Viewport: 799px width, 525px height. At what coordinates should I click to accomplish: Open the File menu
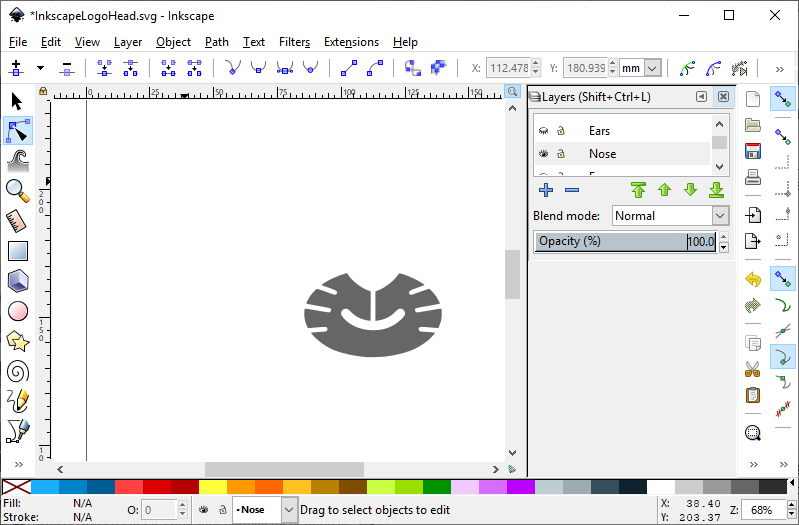(x=18, y=42)
